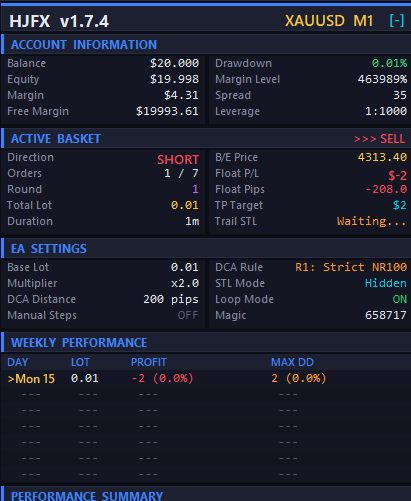The image size is (411, 501).
Task: Click the B/E Price 4313.40 value
Action: pyautogui.click(x=382, y=157)
